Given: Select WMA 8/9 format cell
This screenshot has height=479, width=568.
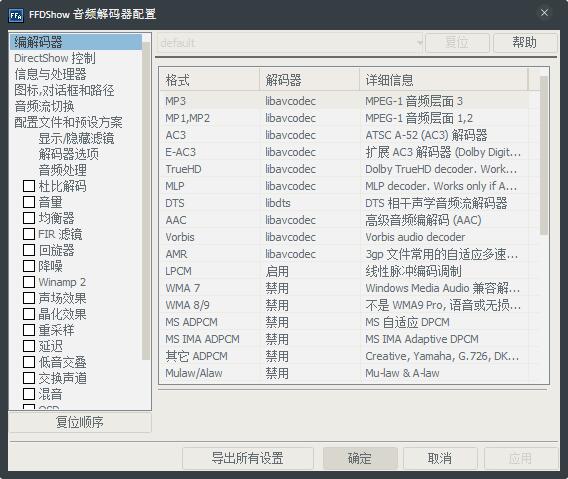Looking at the screenshot, I should 210,305.
